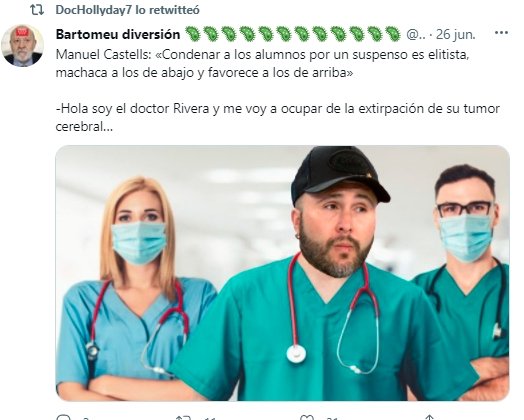This screenshot has height=420, width=524.
Task: Open the tweet via the 26 jun. timestamp
Action: tap(455, 34)
